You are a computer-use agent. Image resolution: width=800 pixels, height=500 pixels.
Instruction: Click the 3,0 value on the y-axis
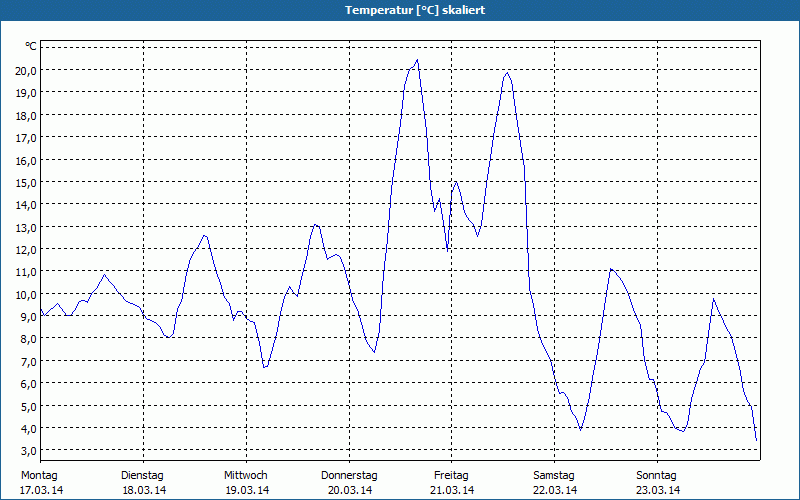pyautogui.click(x=28, y=451)
